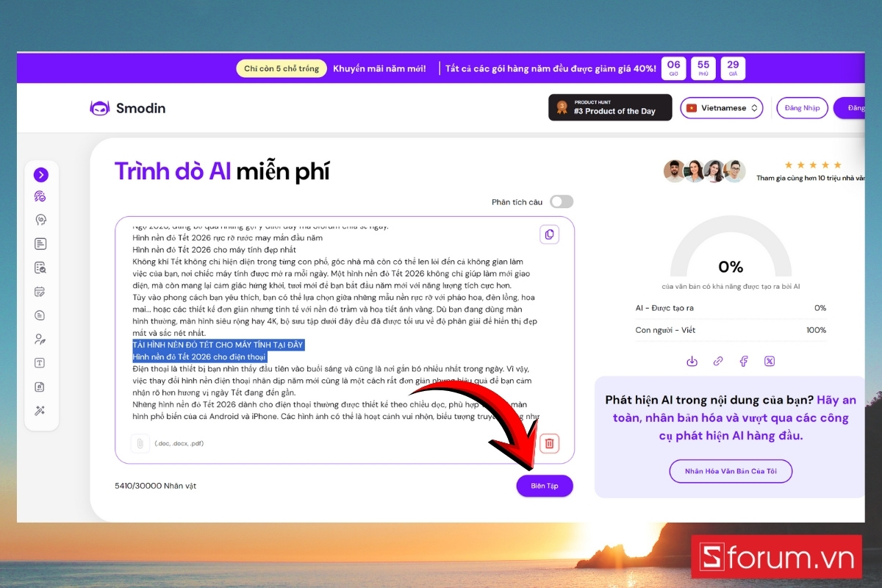Click the Nhân Hóa Văn Bản Của Tôi button
This screenshot has height=588, width=882.
click(730, 471)
